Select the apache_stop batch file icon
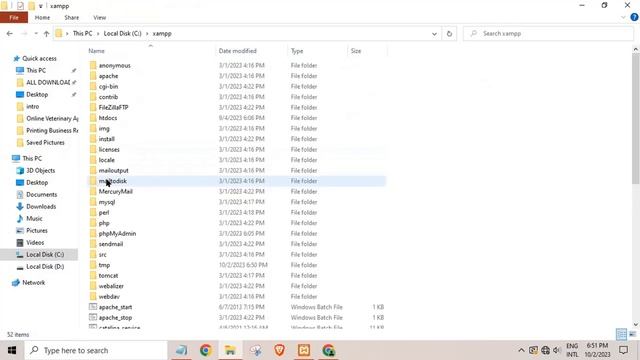 pos(93,318)
